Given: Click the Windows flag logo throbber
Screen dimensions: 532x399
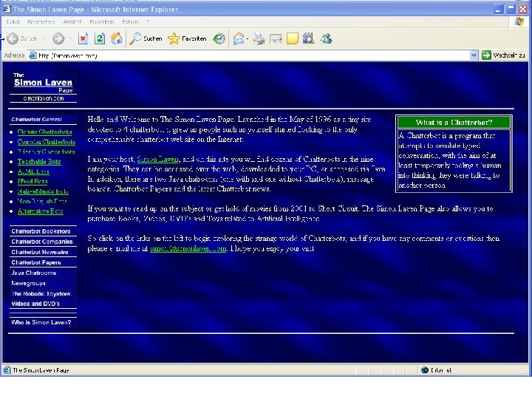Looking at the screenshot, I should (519, 21).
